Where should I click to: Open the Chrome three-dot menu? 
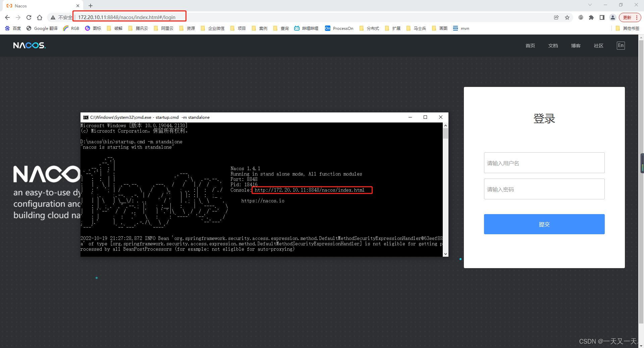[x=637, y=17]
